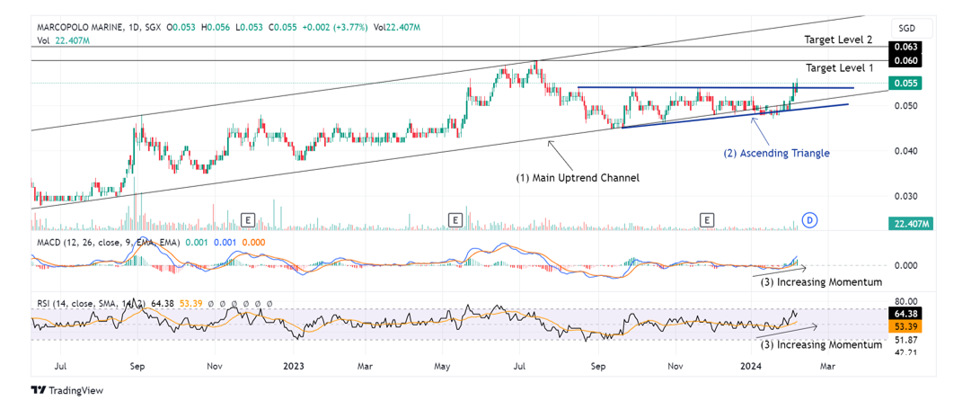
Task: Click the orange 0.000 signal value in MACD legend
Action: pyautogui.click(x=253, y=242)
